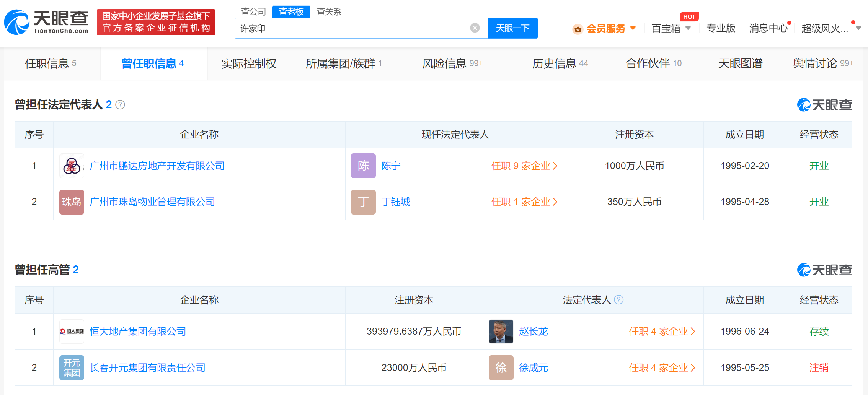The height and width of the screenshot is (395, 868).
Task: Open 任职 9 家企业 for 陈宁
Action: point(524,166)
